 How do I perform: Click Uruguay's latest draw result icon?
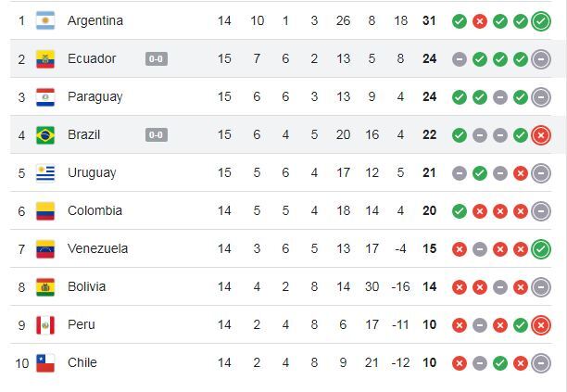(541, 173)
